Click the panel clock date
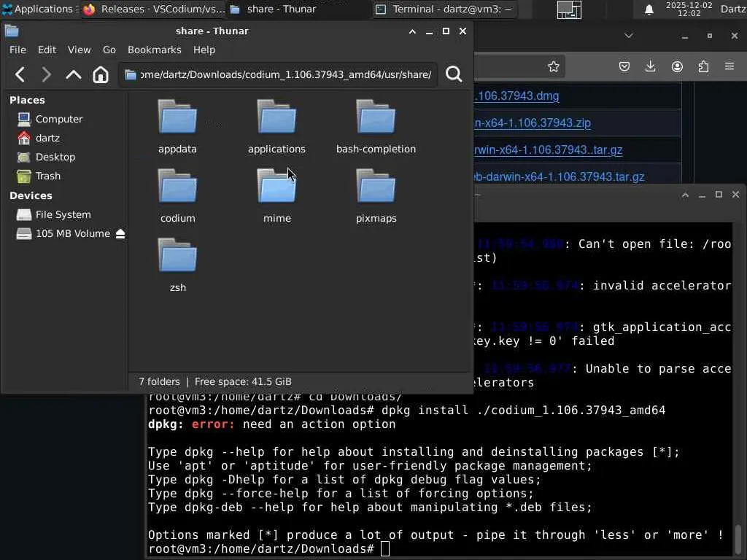The height and width of the screenshot is (560, 747). point(689,9)
